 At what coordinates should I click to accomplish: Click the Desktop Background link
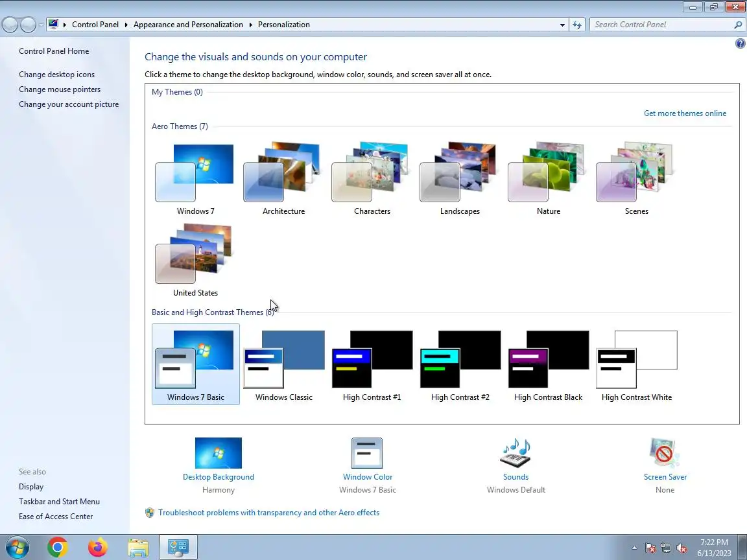point(218,476)
